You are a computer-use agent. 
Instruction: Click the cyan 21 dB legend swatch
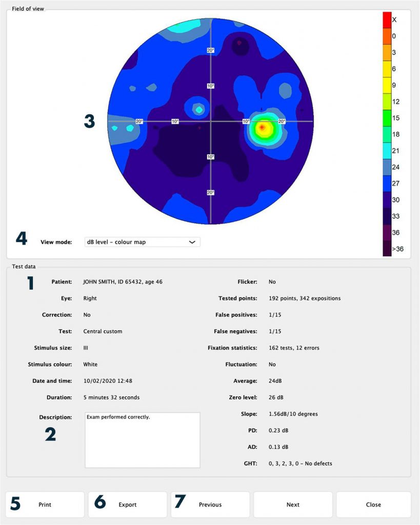click(x=387, y=151)
